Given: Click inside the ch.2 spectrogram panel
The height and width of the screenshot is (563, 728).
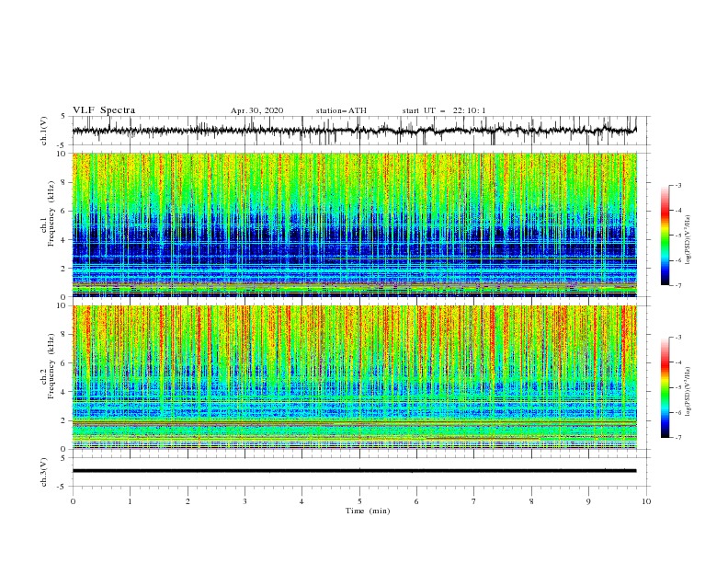Looking at the screenshot, I should coord(355,377).
